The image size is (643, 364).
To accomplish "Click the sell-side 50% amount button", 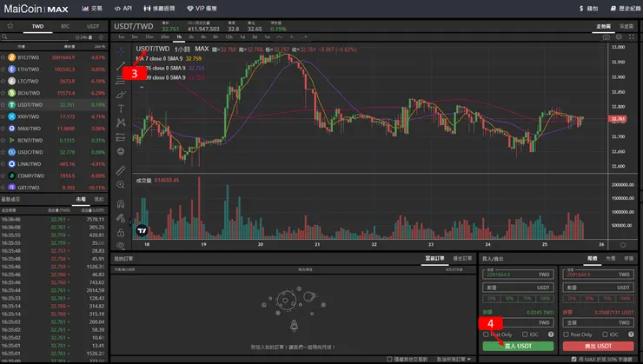I will 589,299.
